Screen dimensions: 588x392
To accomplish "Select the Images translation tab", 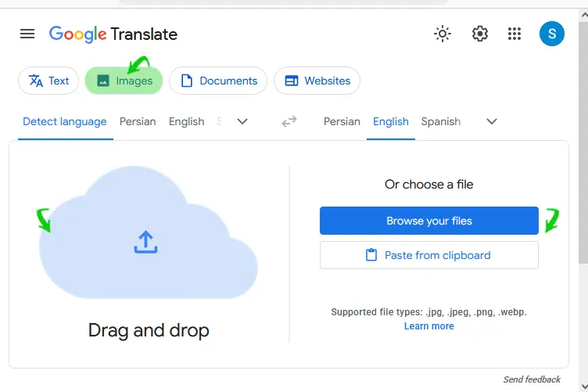I will point(124,81).
